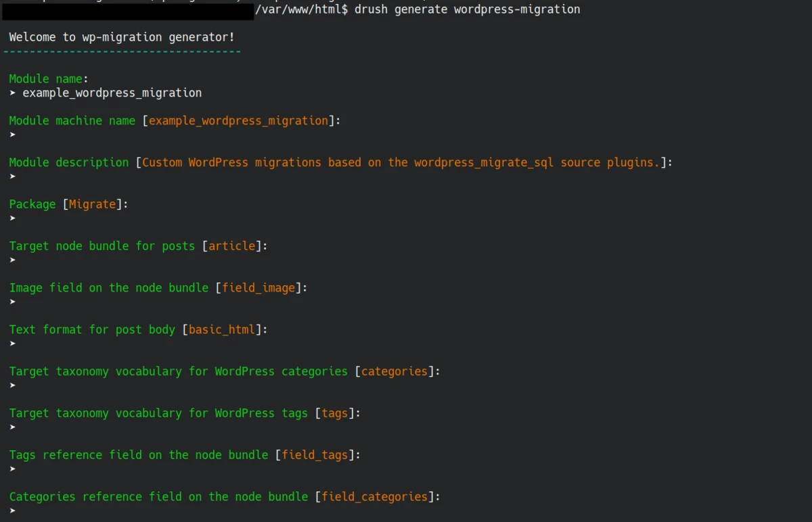Select the 'Welcome to wp-migration generator!' line
812x522 pixels.
tap(122, 37)
